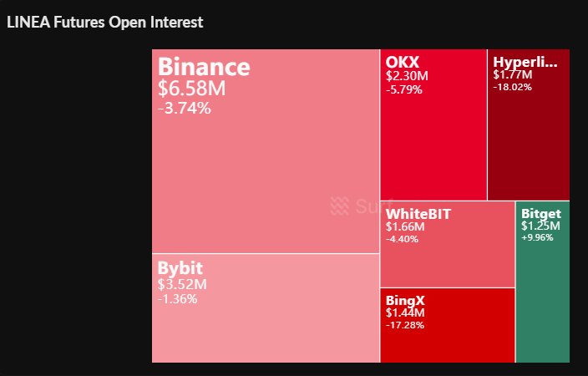Select the Bybit exchange name label
588x376 pixels.
tap(180, 269)
